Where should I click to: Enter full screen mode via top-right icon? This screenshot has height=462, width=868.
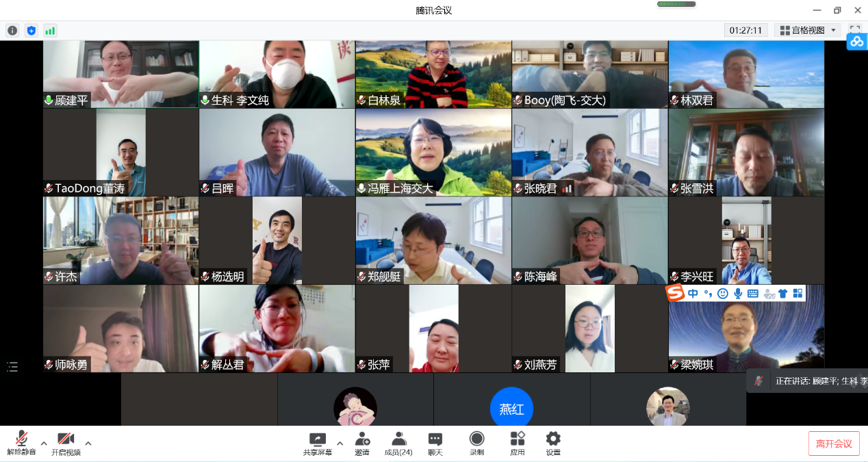click(854, 30)
